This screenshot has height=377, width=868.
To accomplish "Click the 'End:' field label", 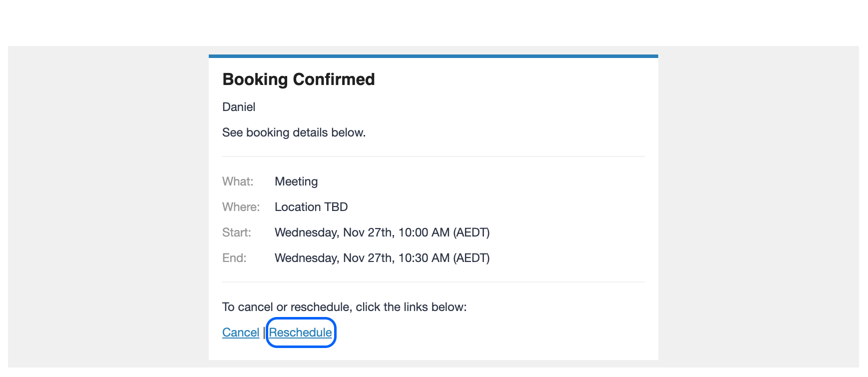I will pyautogui.click(x=234, y=258).
